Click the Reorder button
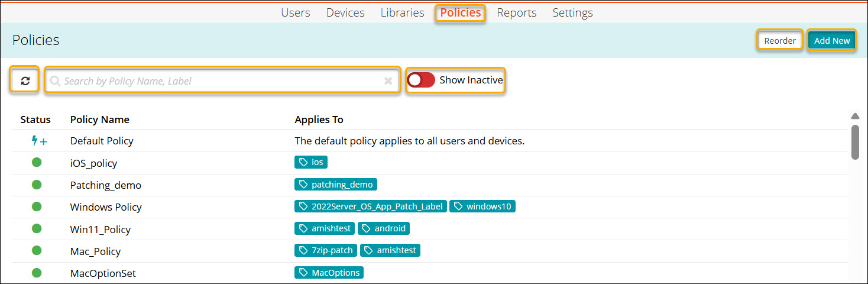 pyautogui.click(x=779, y=41)
